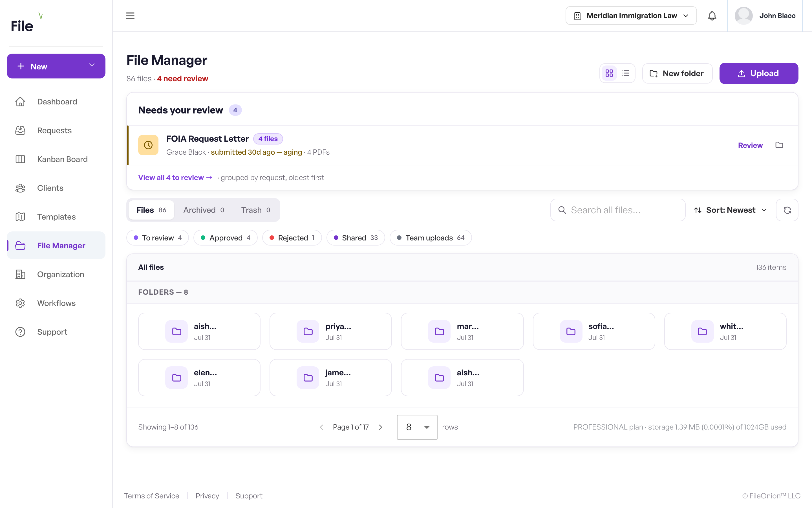Filter by To review status
812x508 pixels.
pyautogui.click(x=157, y=238)
